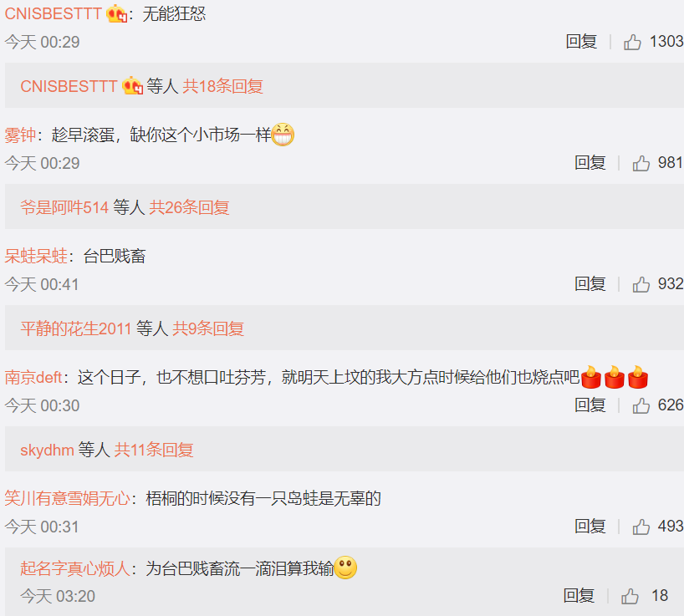
Task: Click crown badge next to top CNISBESTTT name
Action: (116, 14)
